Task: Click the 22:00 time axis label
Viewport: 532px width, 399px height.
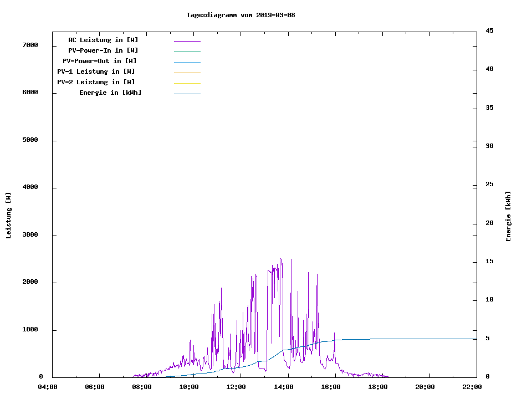Action: click(x=472, y=387)
